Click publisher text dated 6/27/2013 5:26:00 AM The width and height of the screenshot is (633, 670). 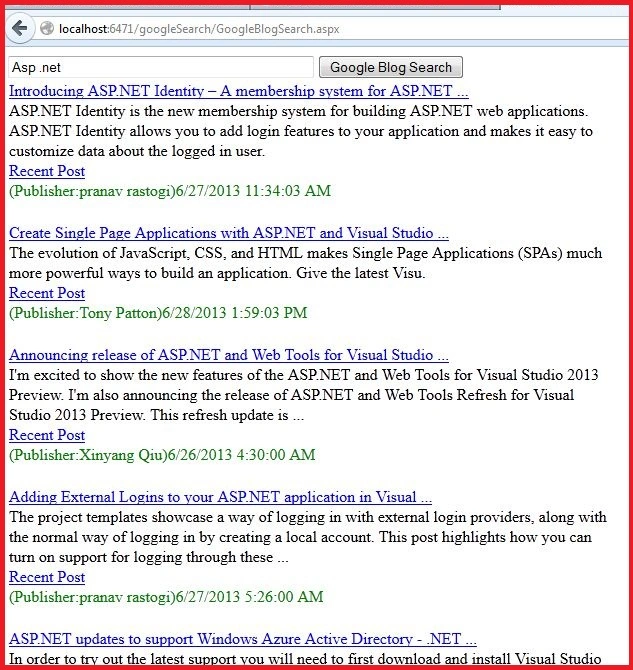[166, 597]
